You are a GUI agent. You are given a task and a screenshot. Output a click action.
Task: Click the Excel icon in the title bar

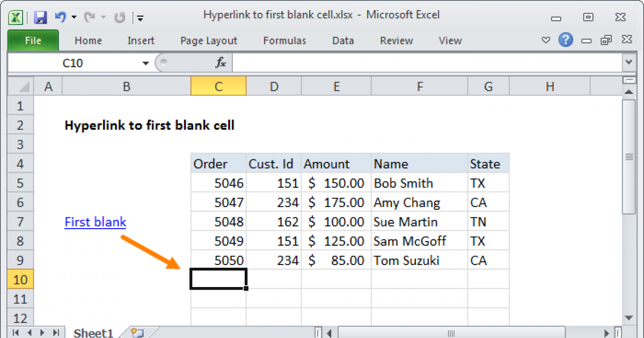coord(16,17)
